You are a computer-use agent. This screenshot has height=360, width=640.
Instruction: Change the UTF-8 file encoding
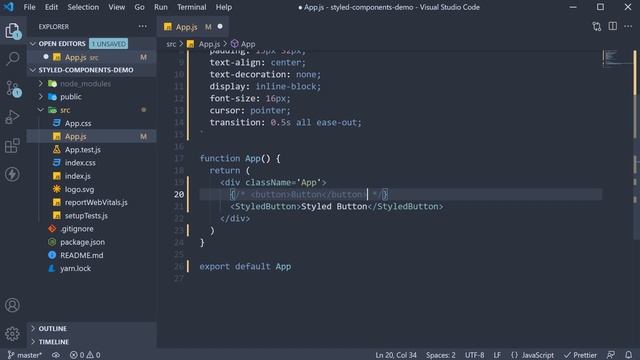coord(474,355)
